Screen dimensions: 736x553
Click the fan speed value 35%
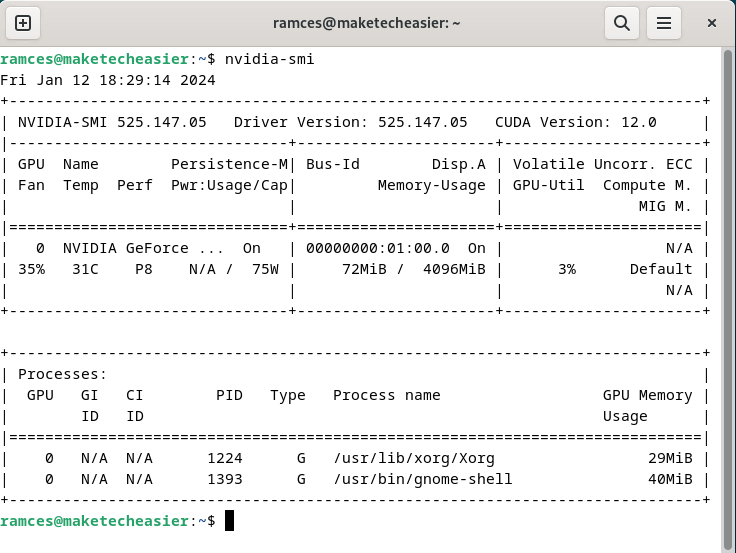tap(31, 269)
